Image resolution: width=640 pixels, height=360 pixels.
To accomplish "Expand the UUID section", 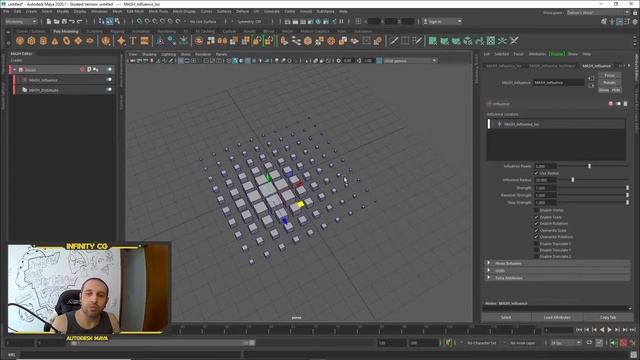I will 489,270.
